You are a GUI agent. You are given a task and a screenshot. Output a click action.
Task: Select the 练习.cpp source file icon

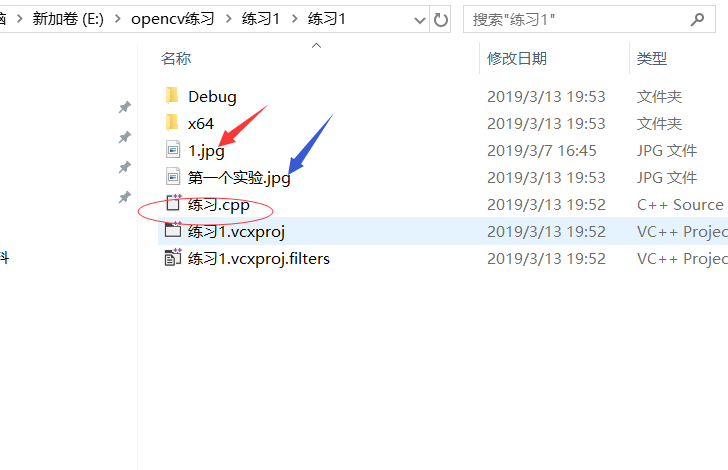[173, 203]
